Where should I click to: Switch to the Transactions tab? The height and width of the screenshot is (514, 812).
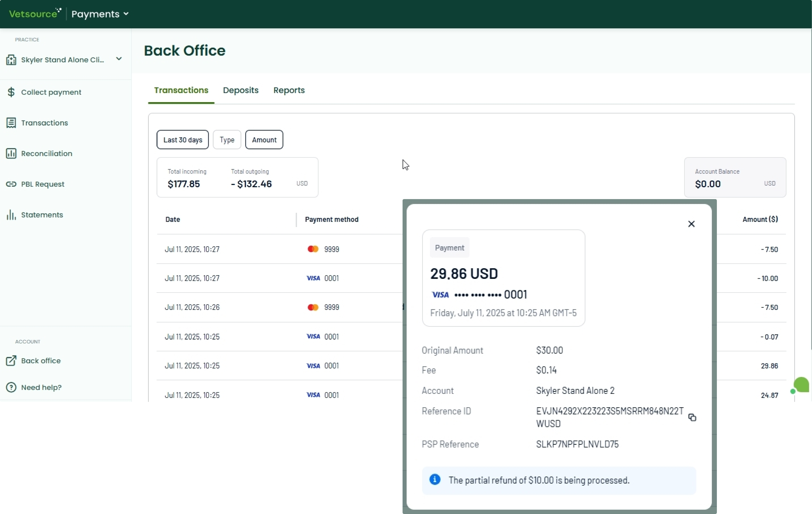181,90
